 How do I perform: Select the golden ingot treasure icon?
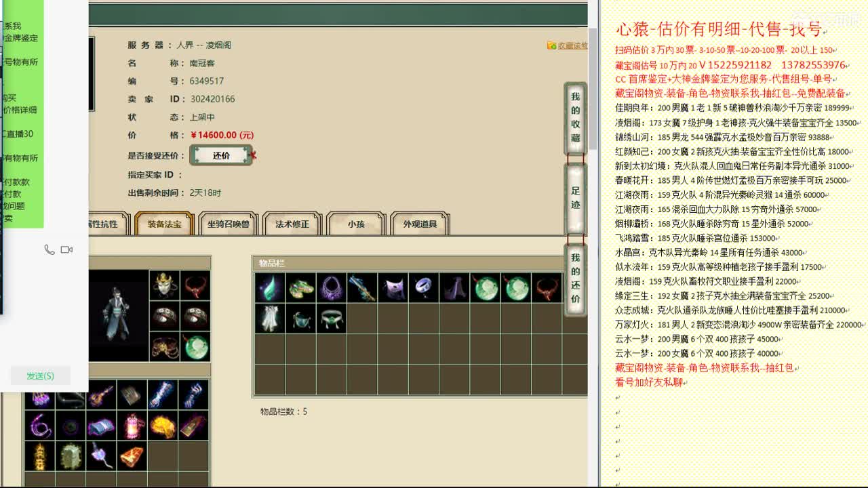pos(163,426)
